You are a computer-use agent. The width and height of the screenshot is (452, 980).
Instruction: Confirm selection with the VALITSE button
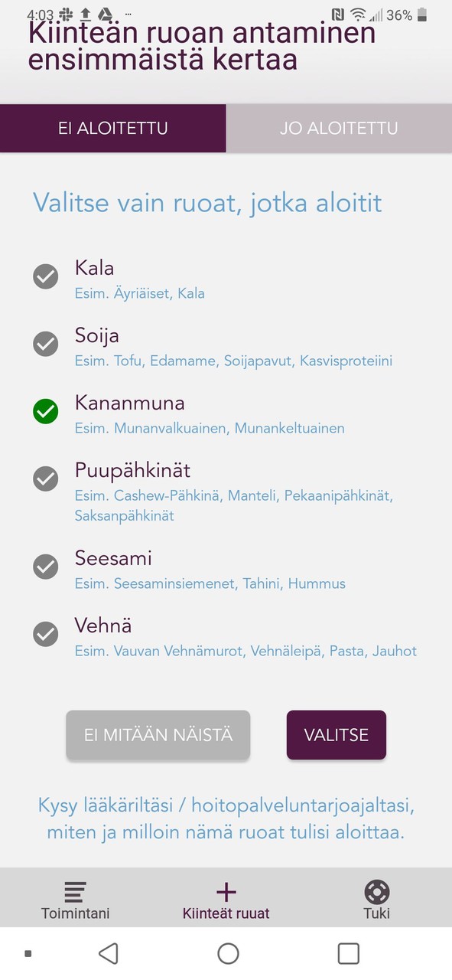click(336, 735)
